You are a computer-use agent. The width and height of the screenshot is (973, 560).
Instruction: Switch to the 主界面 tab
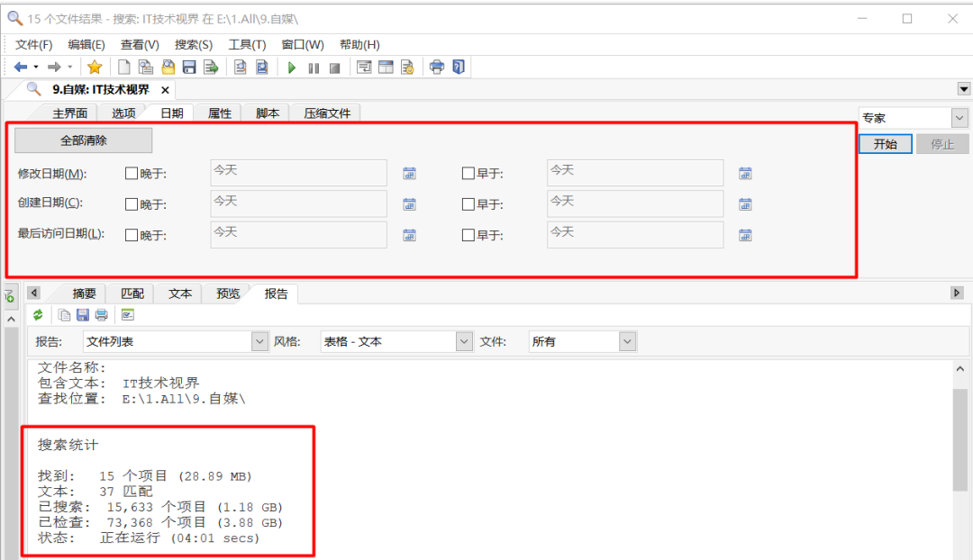[x=69, y=113]
